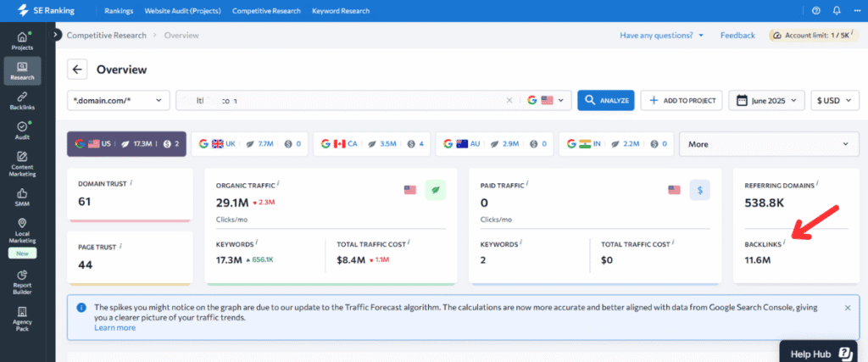This screenshot has width=868, height=362.
Task: Click the SE Ranking logo
Action: point(46,10)
